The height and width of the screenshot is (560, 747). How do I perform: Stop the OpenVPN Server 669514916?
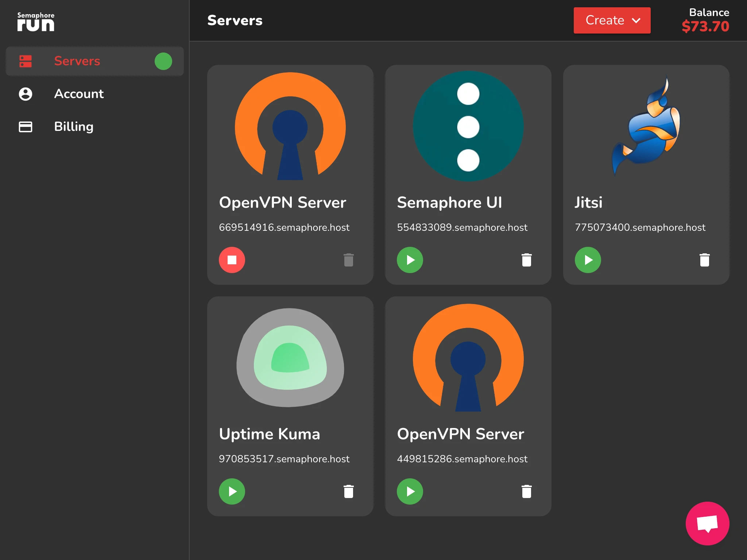(x=232, y=260)
